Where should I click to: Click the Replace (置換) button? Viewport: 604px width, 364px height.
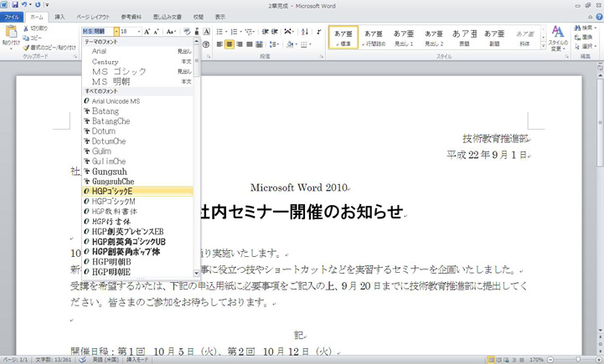click(x=584, y=38)
